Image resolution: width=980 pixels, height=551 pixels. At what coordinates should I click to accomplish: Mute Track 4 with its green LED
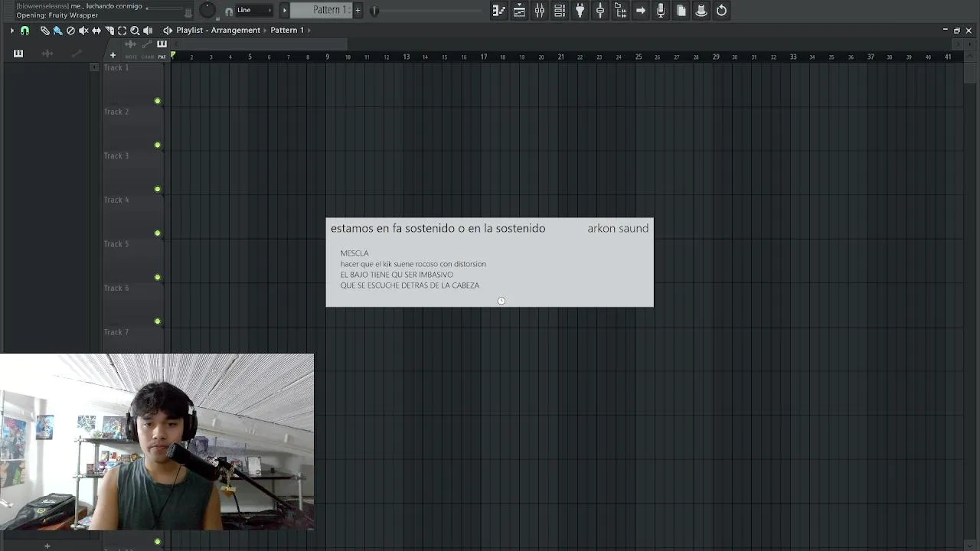click(x=158, y=233)
